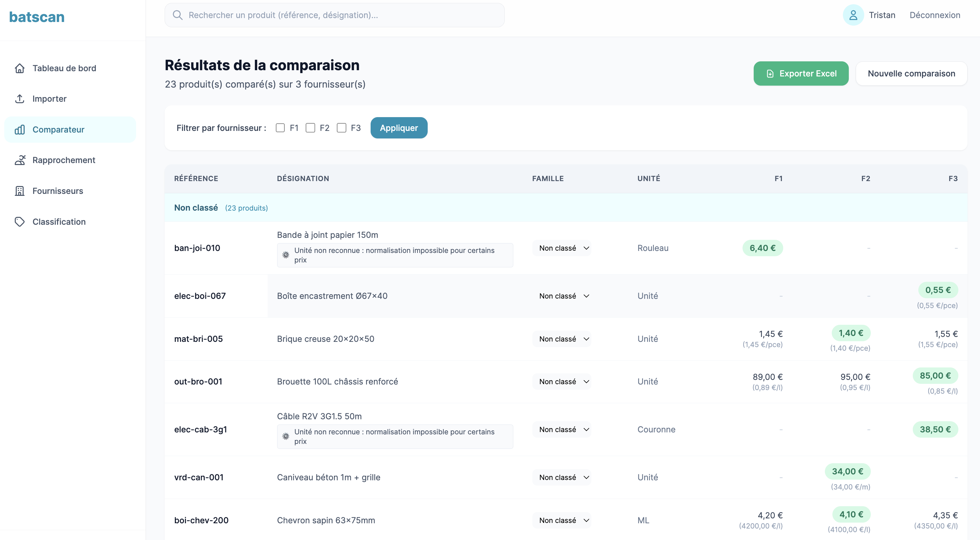This screenshot has height=540, width=980.
Task: Enable the F1 supplier checkbox
Action: pyautogui.click(x=280, y=128)
